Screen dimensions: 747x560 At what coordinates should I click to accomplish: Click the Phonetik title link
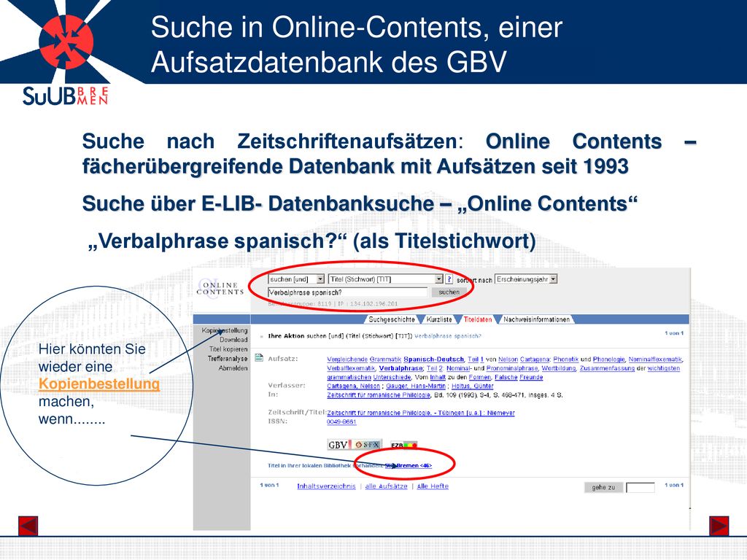click(x=565, y=359)
